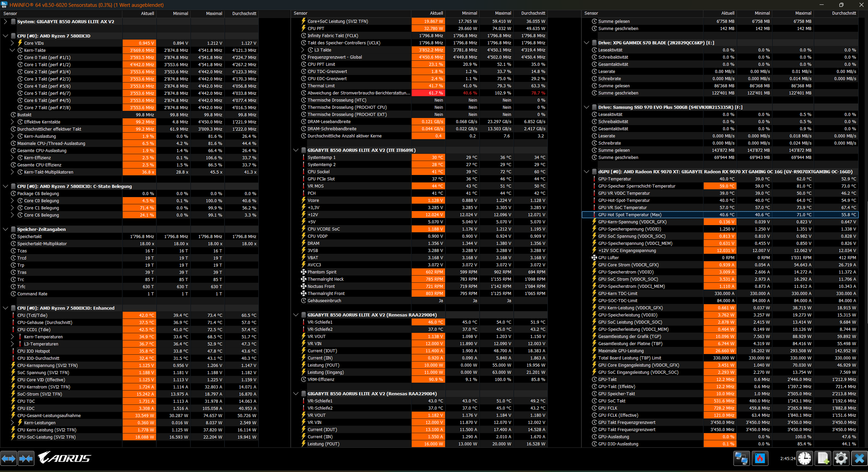Expand the Core C0 Belegung subtree
Viewport: 868px width, 472px height.
[x=12, y=201]
